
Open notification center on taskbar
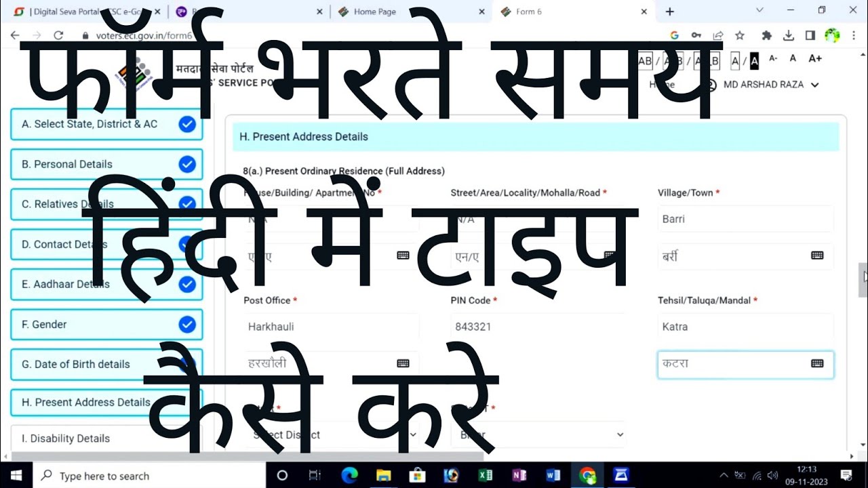(846, 475)
